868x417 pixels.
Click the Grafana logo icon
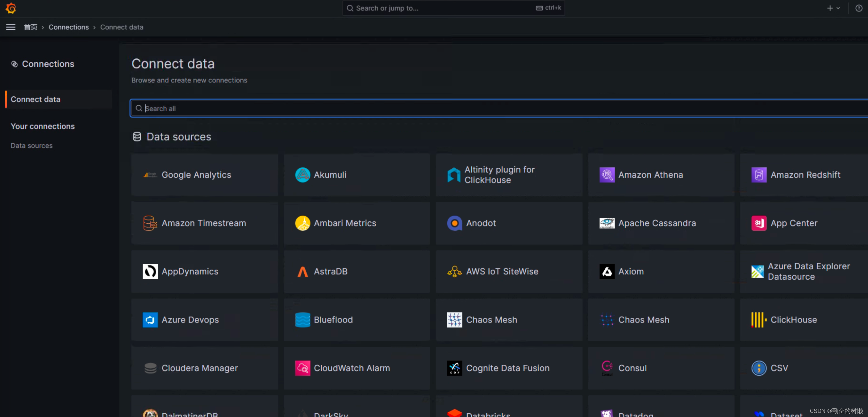(x=11, y=8)
